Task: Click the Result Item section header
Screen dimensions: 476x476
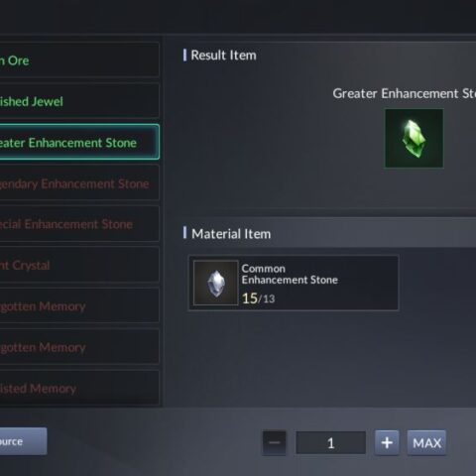Action: (x=223, y=56)
